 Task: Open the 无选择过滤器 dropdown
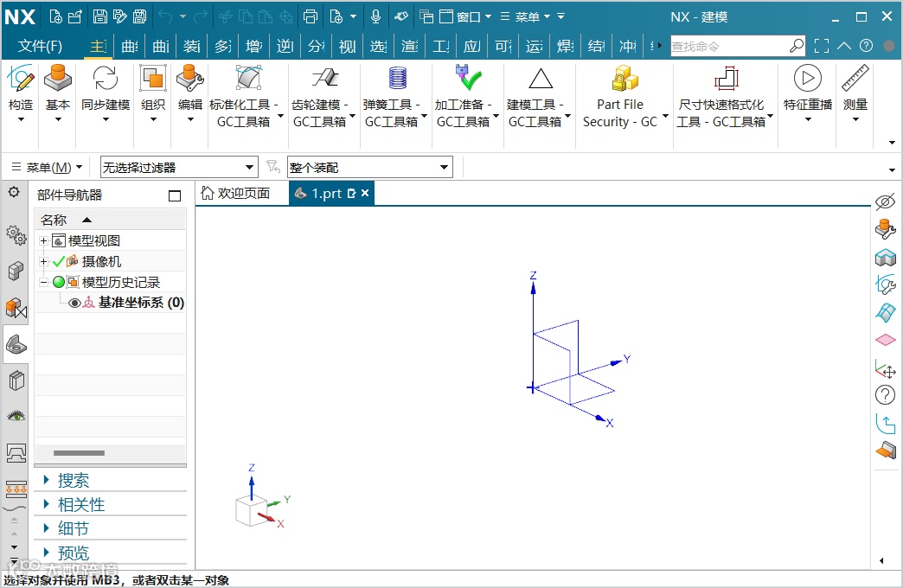[x=179, y=168]
